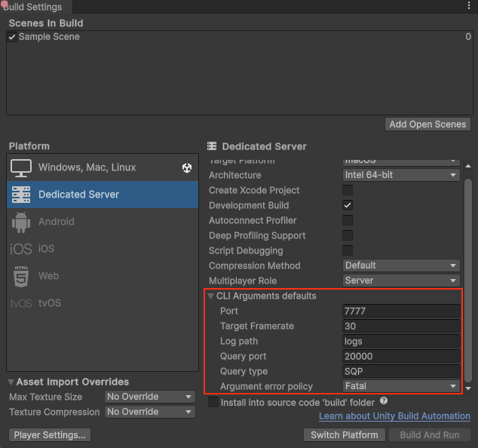Open the Compression Method dropdown
Viewport: 478px width, 448px height.
pos(401,265)
